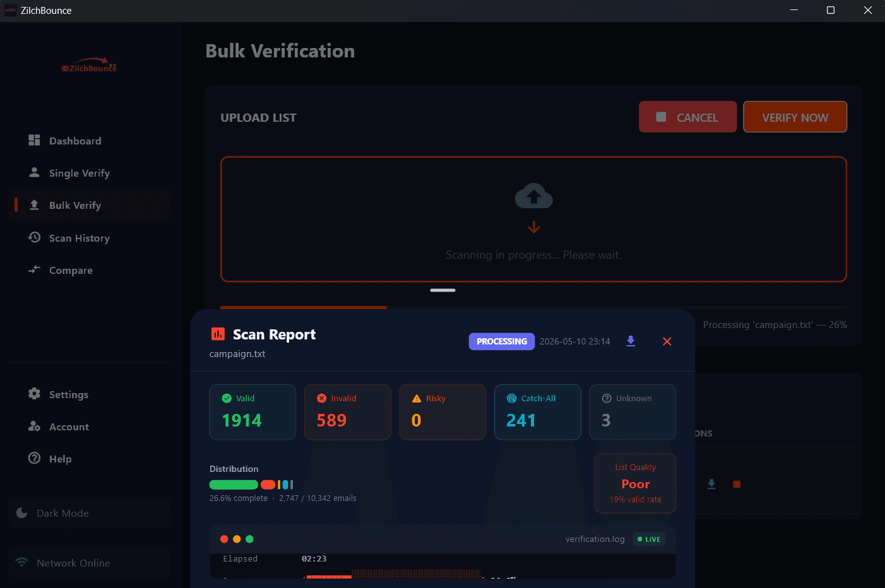Screen dimensions: 885x588
Task: Click the cloud upload icon
Action: coord(534,196)
